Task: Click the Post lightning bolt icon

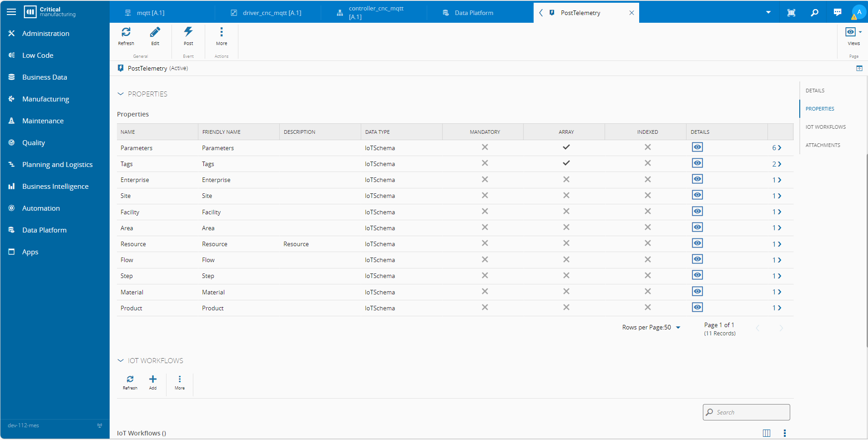Action: 188,32
